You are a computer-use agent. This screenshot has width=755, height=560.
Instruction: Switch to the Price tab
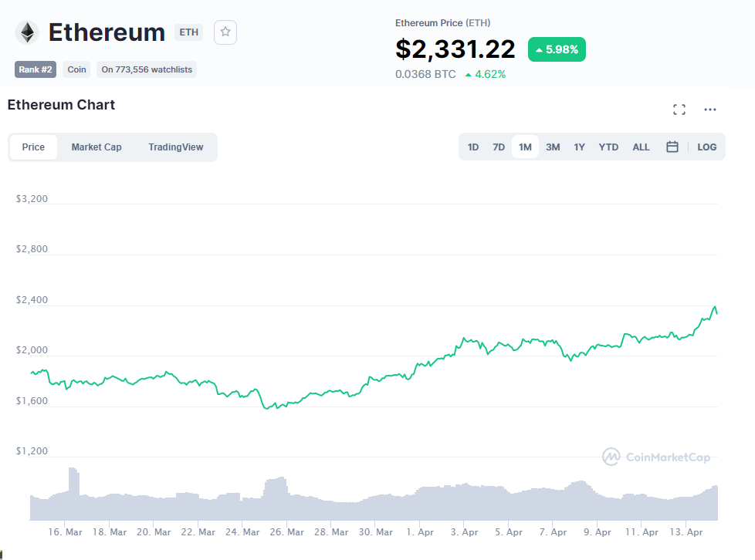coord(33,147)
